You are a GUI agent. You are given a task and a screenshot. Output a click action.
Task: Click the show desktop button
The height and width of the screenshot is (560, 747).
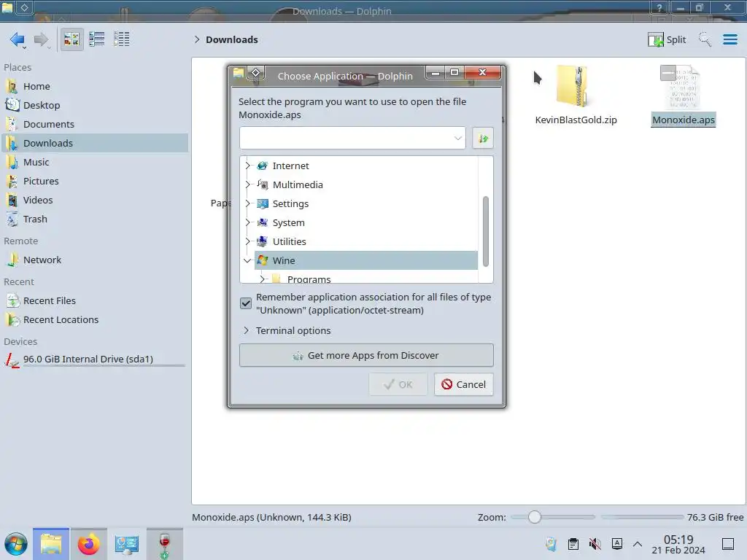[x=728, y=544]
